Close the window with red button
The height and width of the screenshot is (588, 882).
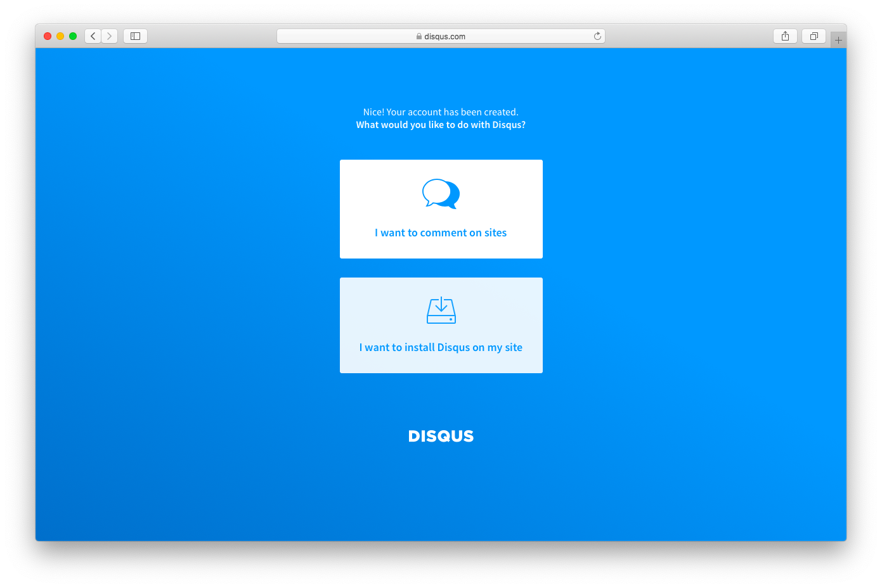(48, 36)
